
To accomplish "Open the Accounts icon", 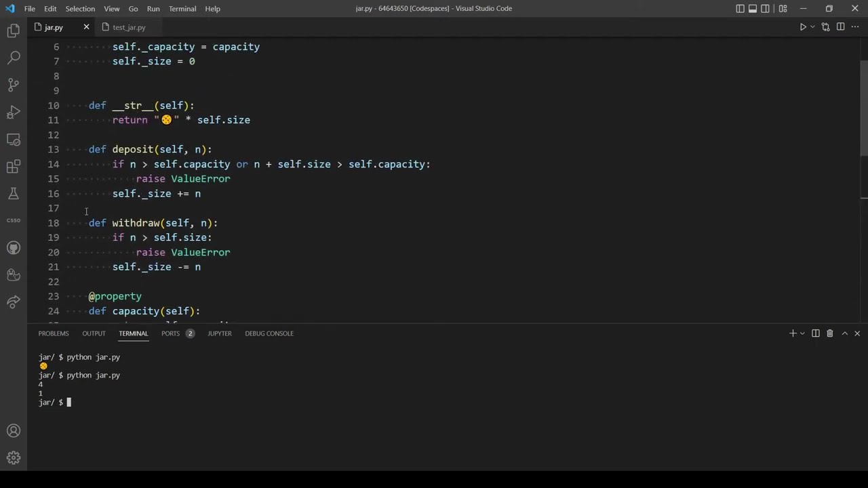I will pos(14,431).
